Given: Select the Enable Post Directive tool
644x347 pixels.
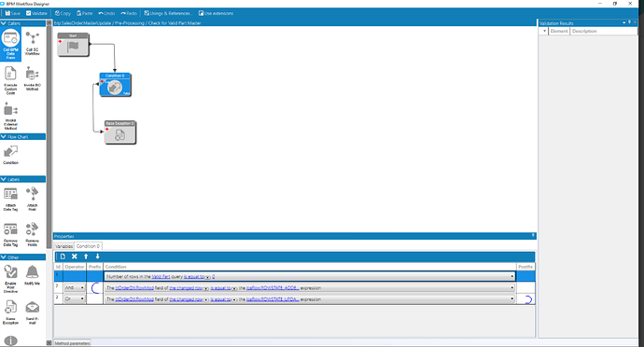Looking at the screenshot, I should tap(10, 278).
